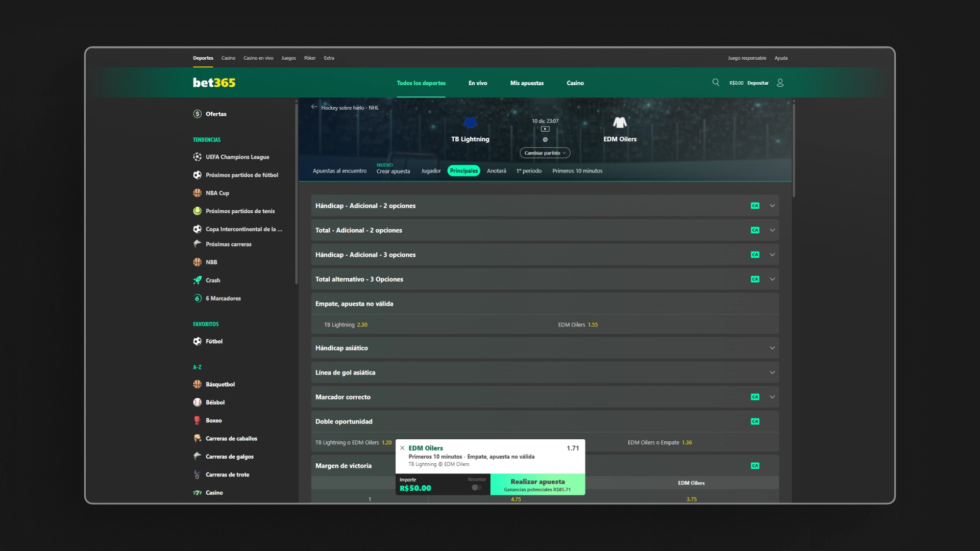The height and width of the screenshot is (551, 980).
Task: Open Fútbol under Favoritos
Action: [x=214, y=341]
